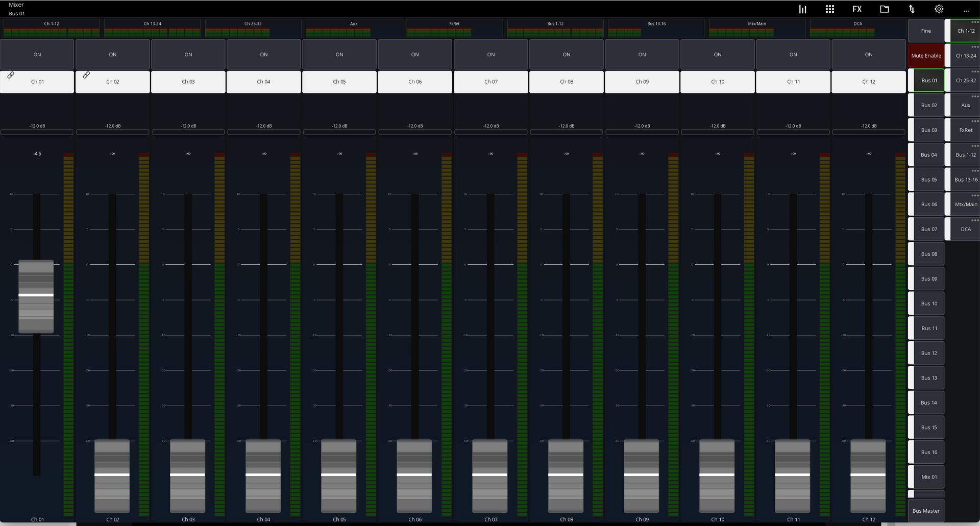This screenshot has height=526, width=980.
Task: Open the dots menu on Mtx/Main layer
Action: coord(975,195)
